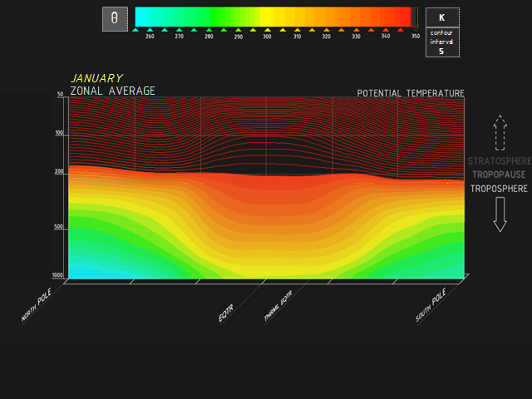Click the triangle tick above 300
Image resolution: width=532 pixels, height=399 pixels.
pos(268,29)
